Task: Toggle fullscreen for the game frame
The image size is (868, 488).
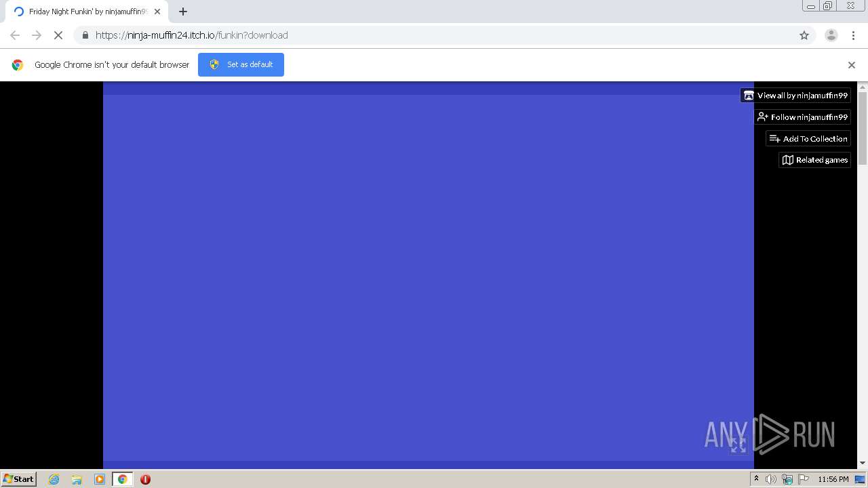Action: 738,445
